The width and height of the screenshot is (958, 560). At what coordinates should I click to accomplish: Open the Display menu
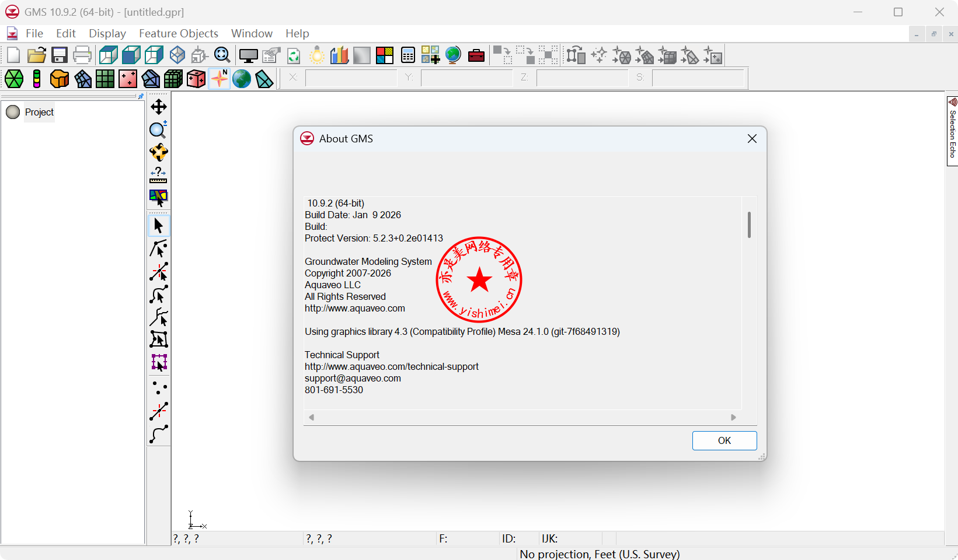(107, 33)
